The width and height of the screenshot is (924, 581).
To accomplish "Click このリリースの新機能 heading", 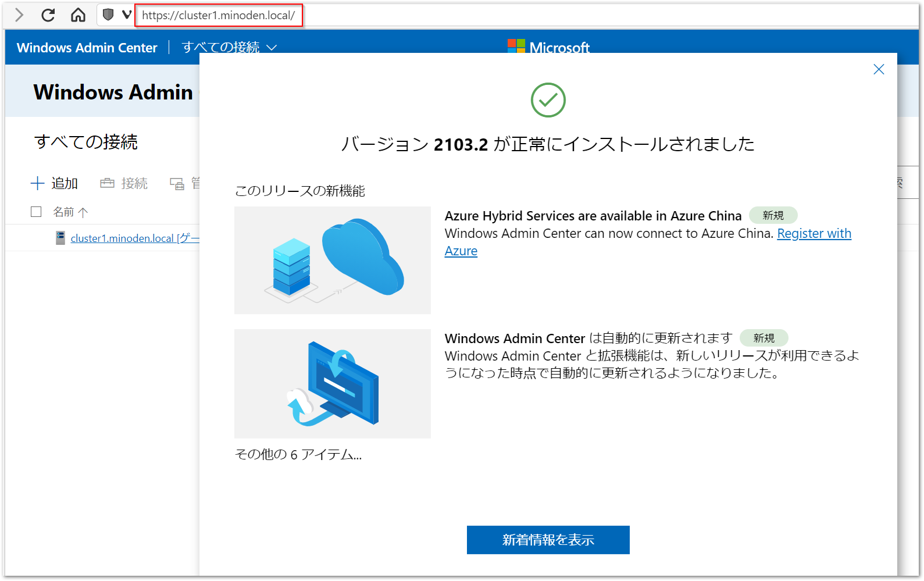I will (x=299, y=191).
